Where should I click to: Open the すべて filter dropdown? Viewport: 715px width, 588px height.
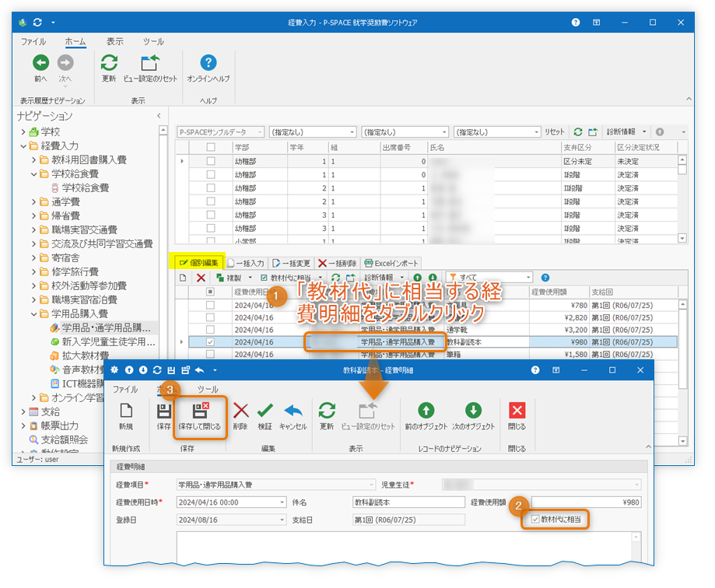click(528, 278)
